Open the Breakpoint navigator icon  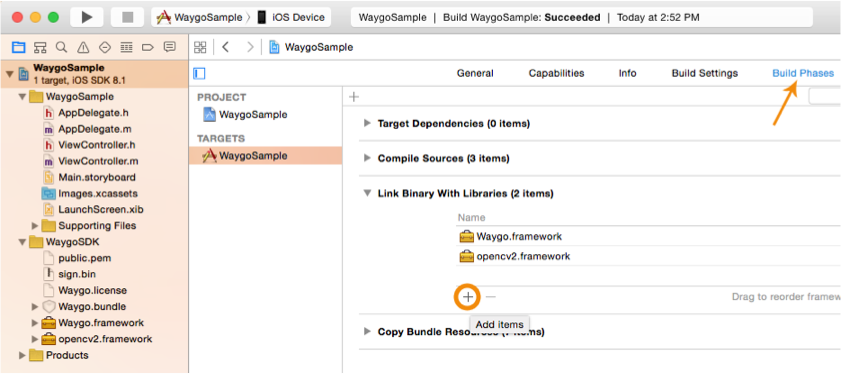click(x=148, y=47)
